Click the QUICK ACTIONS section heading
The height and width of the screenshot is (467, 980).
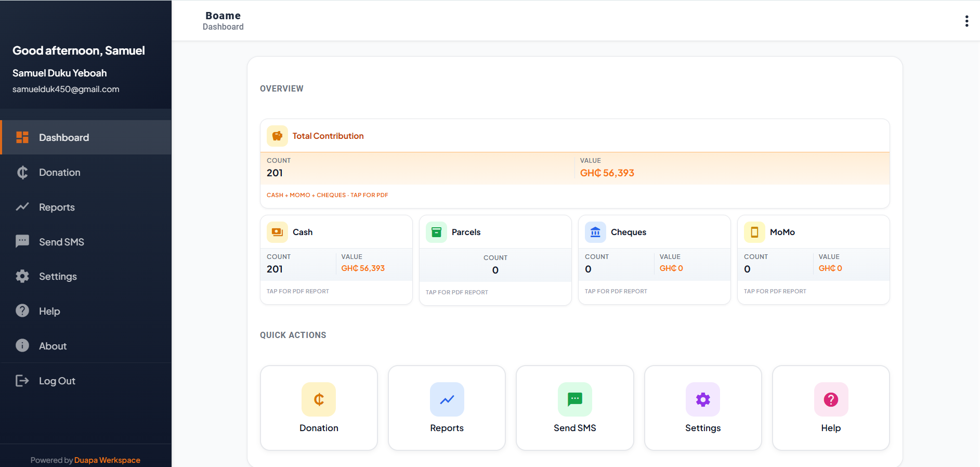[x=293, y=335]
